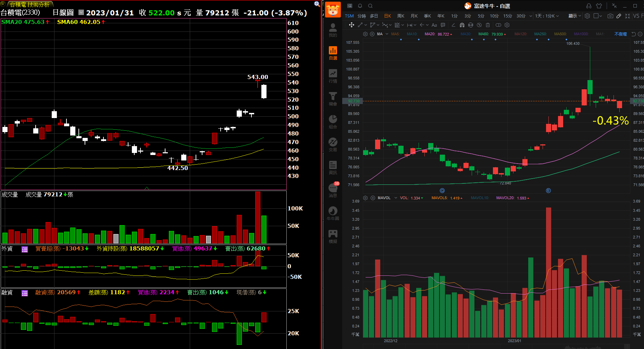Expand arrow tool dropdown
This screenshot has width=644, height=349.
[x=427, y=25]
